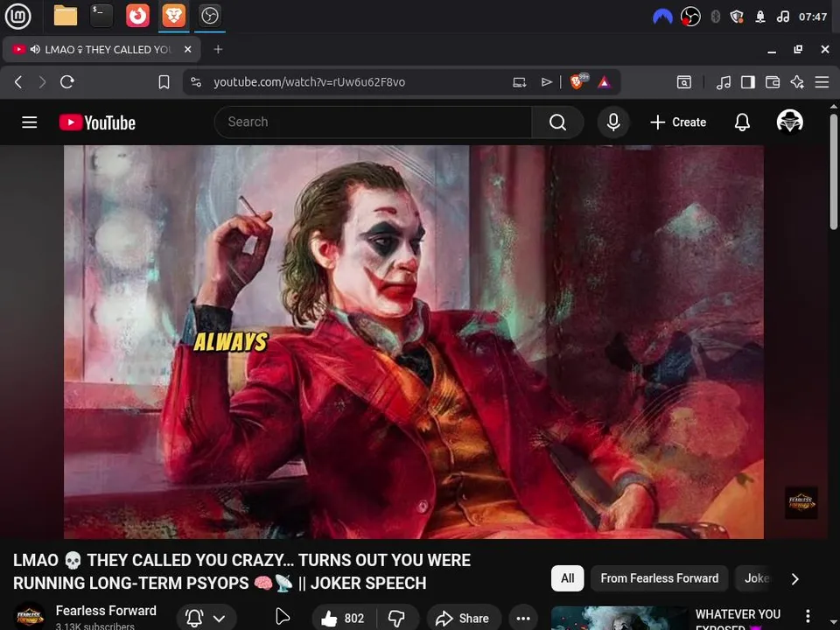Click the Joker video player
Image resolution: width=840 pixels, height=630 pixels.
click(414, 342)
